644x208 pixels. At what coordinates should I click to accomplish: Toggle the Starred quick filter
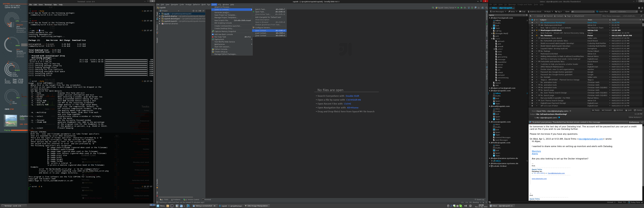point(548,16)
